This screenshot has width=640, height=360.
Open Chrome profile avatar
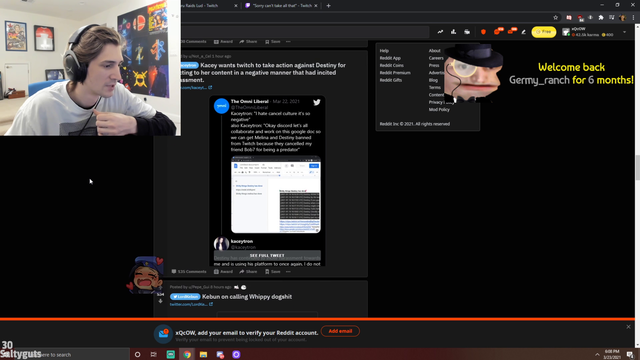point(622,18)
